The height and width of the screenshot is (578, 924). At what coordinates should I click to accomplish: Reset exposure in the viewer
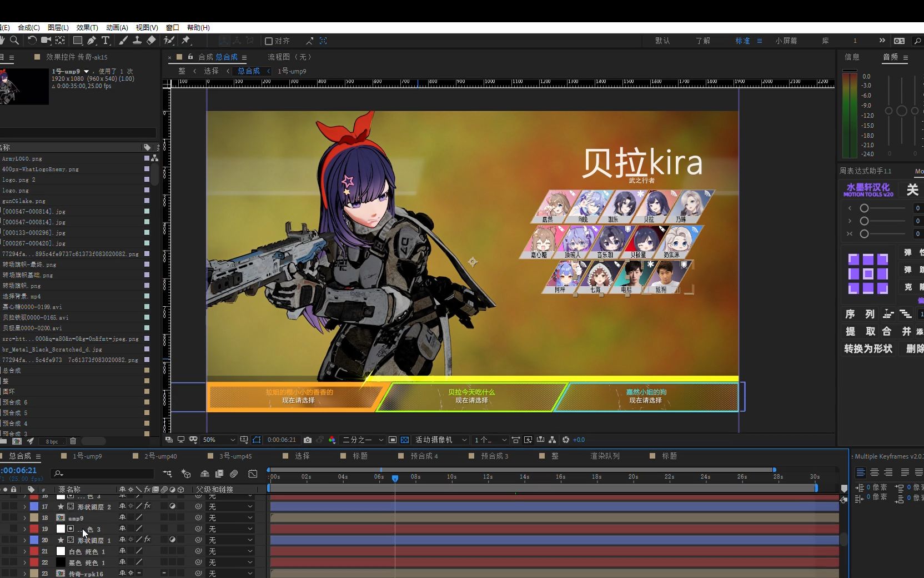point(566,440)
